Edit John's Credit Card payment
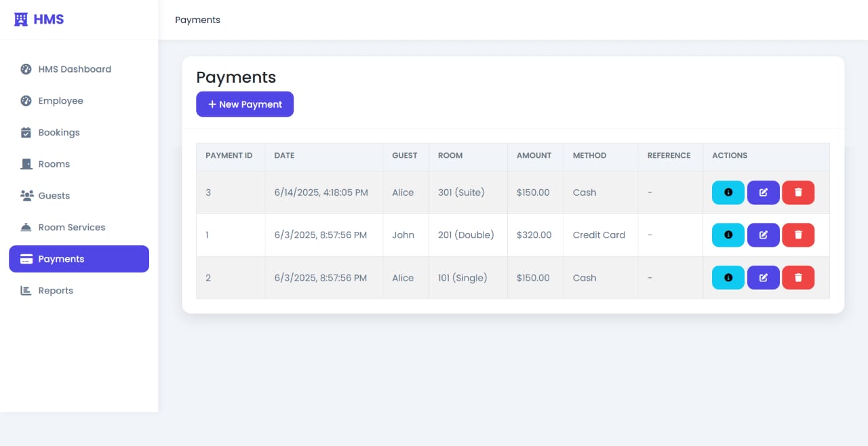 [x=764, y=235]
